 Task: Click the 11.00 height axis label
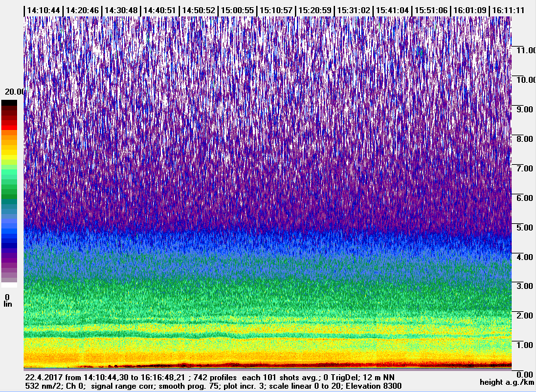[525, 51]
